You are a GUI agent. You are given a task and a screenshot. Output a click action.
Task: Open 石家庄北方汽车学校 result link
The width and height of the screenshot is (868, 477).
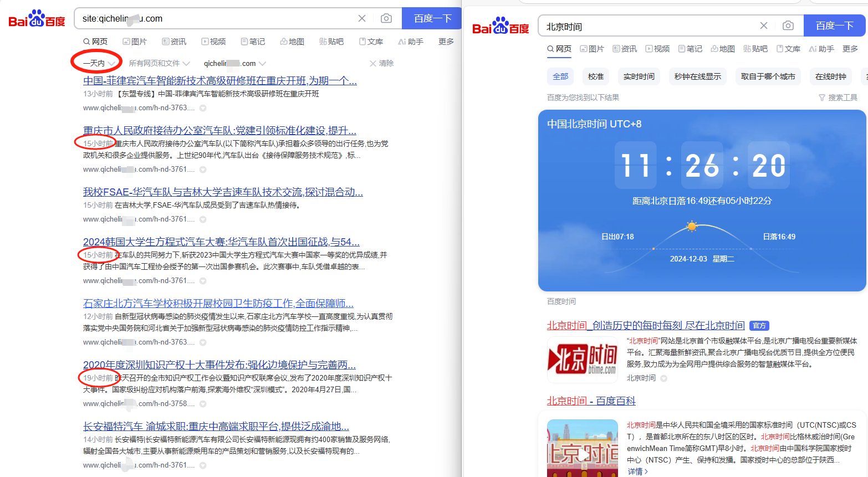pyautogui.click(x=218, y=304)
